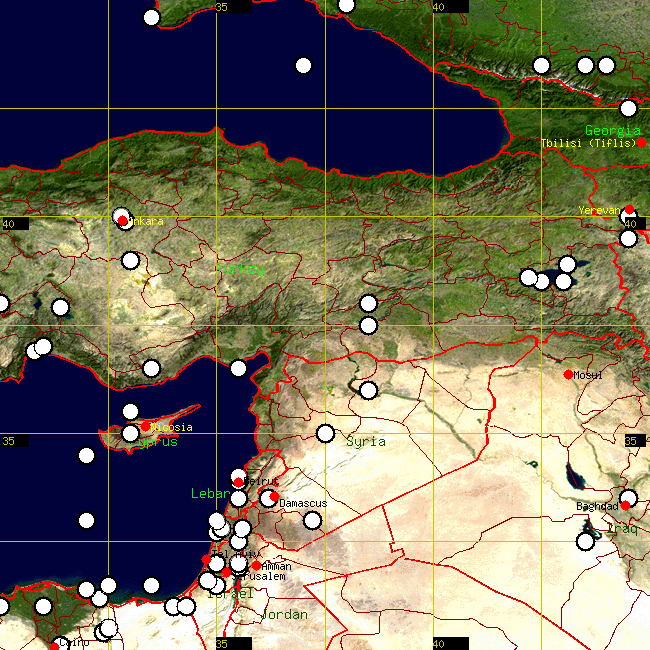This screenshot has width=650, height=650.
Task: Select the red Mosul city marker
Action: pos(568,375)
